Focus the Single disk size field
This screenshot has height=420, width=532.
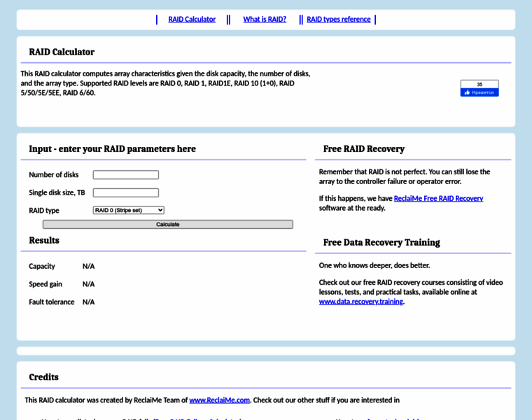coord(126,192)
